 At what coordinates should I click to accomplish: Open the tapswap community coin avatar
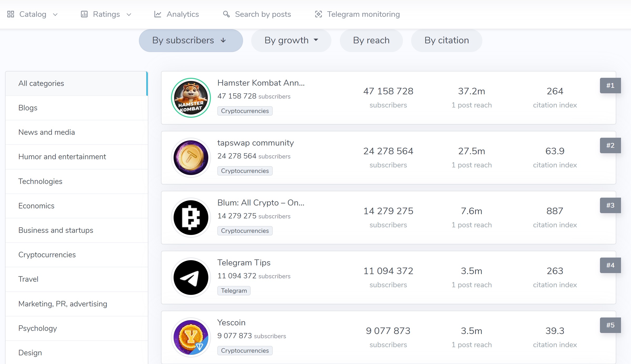(191, 158)
